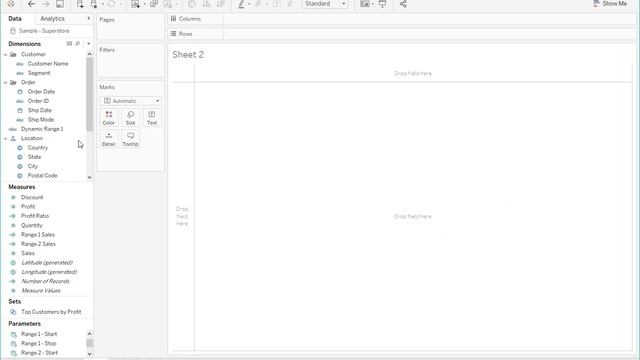The width and height of the screenshot is (640, 360).
Task: Select the Segment dimension
Action: click(x=39, y=73)
